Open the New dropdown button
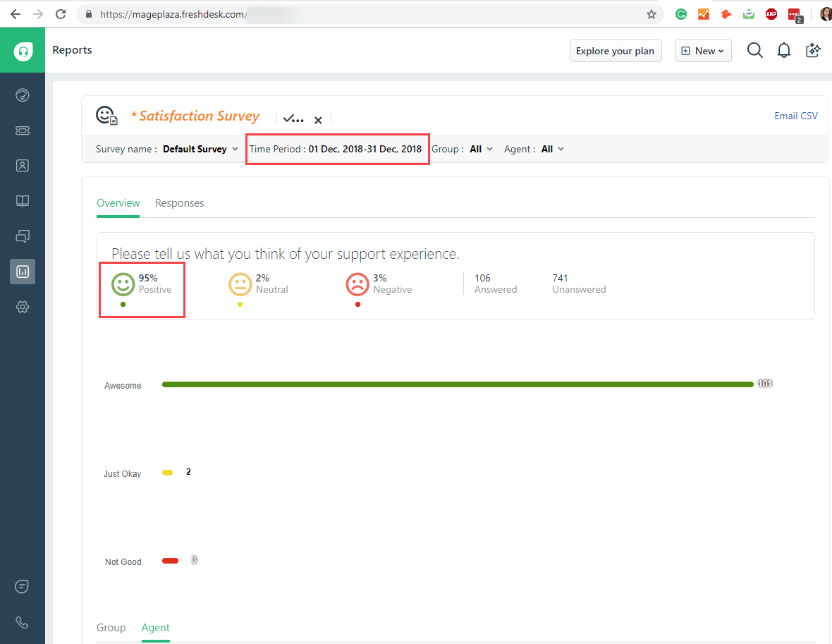832x644 pixels. pyautogui.click(x=703, y=51)
